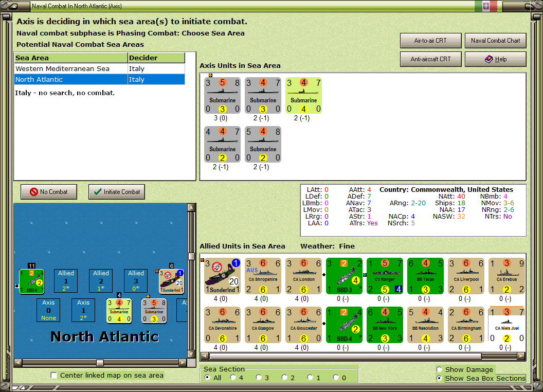The width and height of the screenshot is (543, 392).
Task: Select the BB Resolution battleship unit
Action: tap(425, 325)
